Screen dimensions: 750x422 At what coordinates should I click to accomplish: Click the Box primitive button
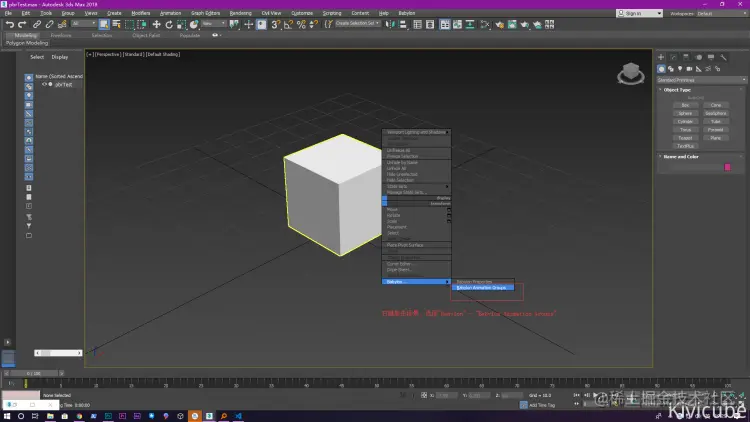pos(685,105)
